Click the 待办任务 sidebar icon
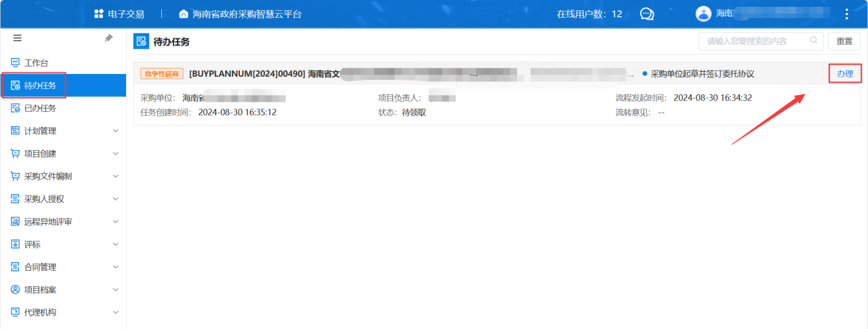 [x=15, y=85]
